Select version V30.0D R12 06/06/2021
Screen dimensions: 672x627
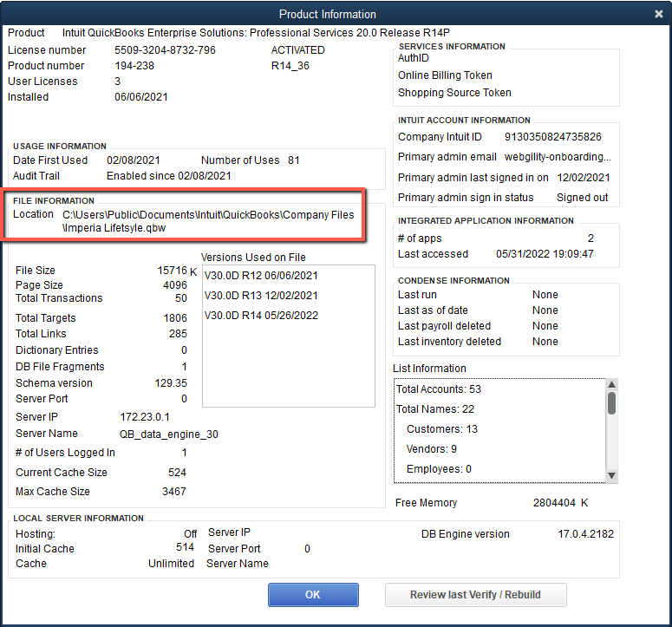tap(261, 276)
